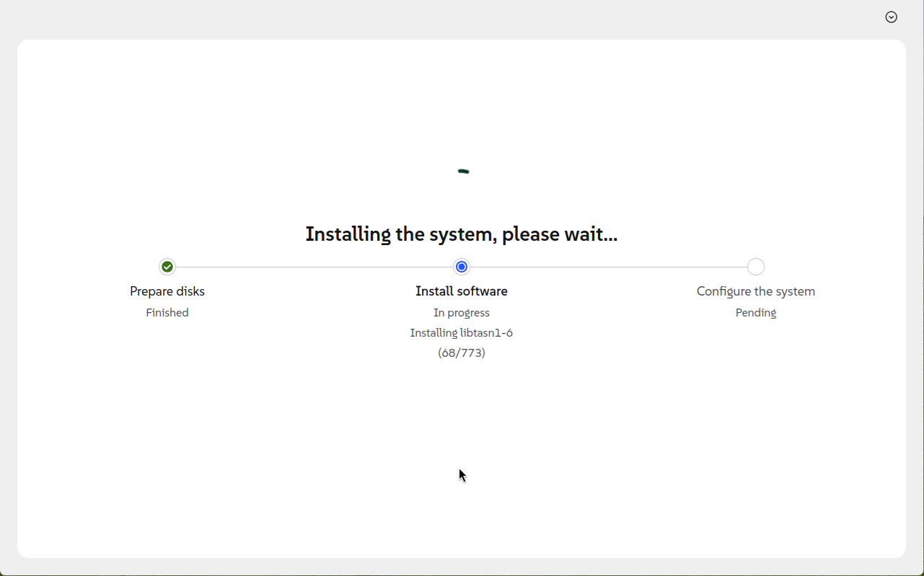Click the (68/773) package counter
Screen dimensions: 924x576
[462, 353]
